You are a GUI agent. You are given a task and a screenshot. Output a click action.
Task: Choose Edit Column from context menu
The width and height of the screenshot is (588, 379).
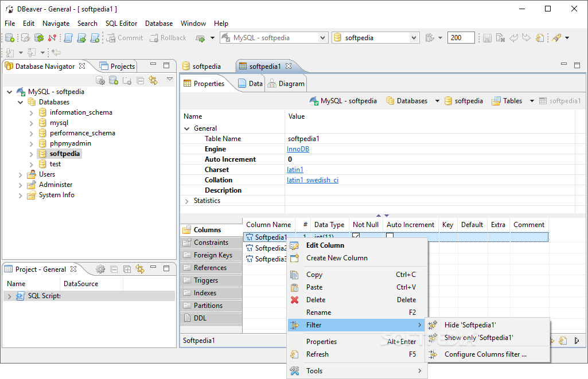[x=357, y=245]
